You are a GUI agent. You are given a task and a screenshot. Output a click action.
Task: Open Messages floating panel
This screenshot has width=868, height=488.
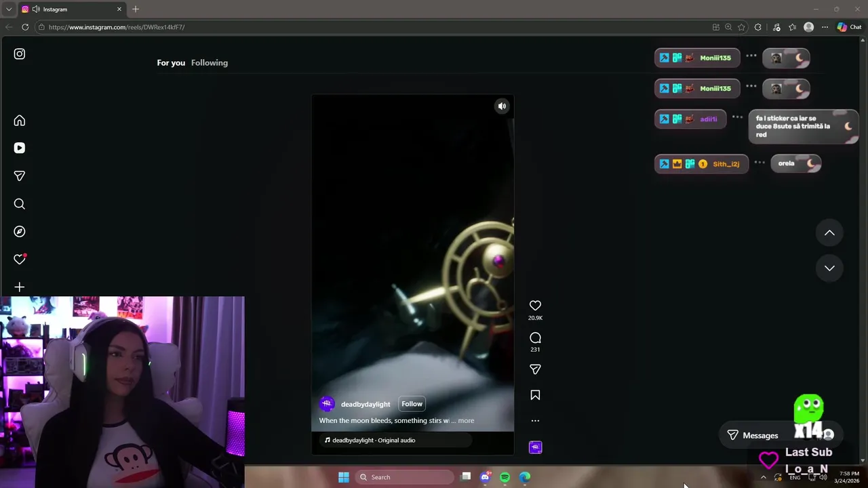pos(753,435)
